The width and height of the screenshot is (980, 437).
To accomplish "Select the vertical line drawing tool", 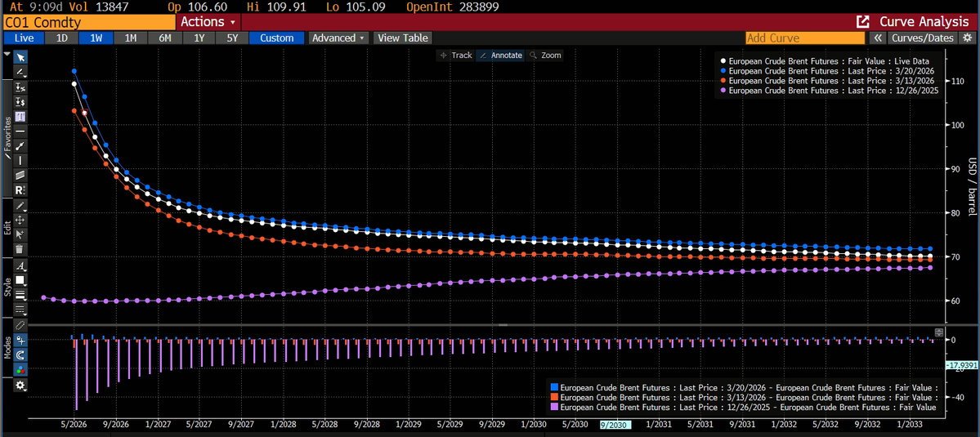I will tap(20, 160).
